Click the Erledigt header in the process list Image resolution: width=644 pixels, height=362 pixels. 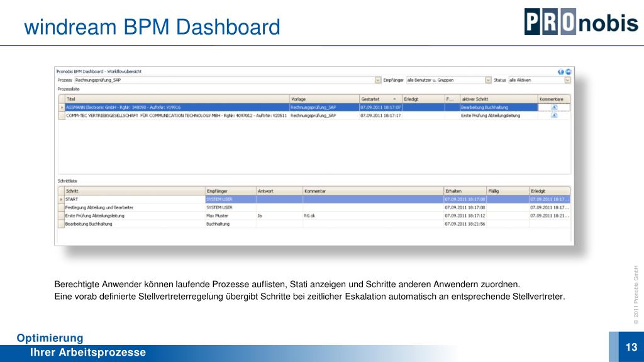pyautogui.click(x=423, y=99)
